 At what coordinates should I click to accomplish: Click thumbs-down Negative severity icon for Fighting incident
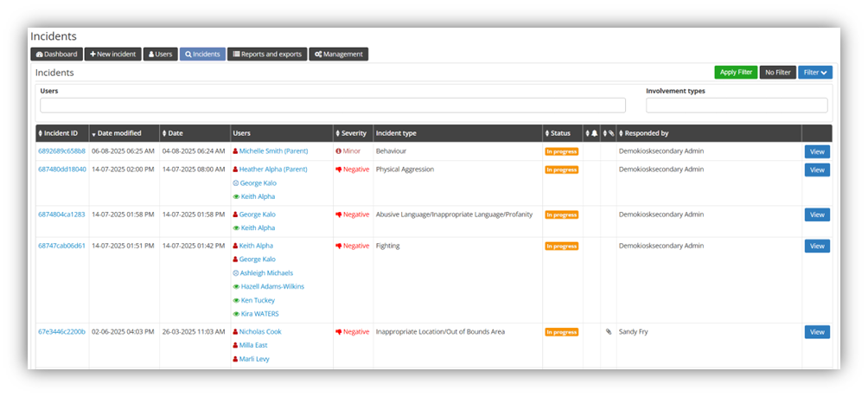[339, 246]
